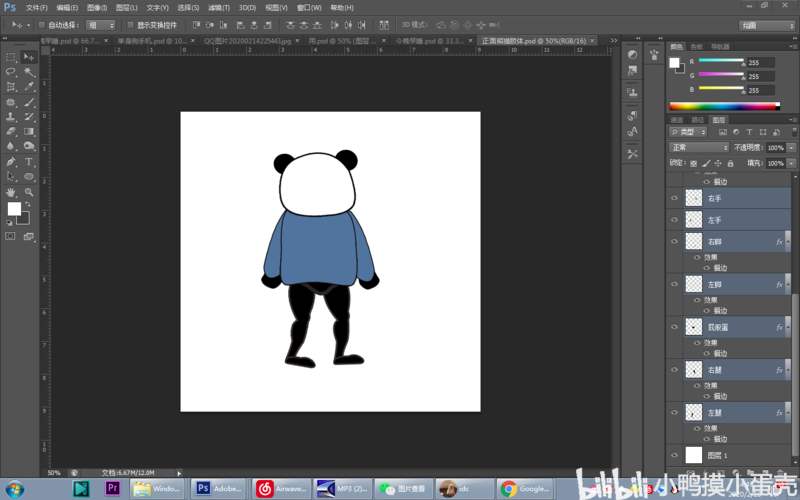Viewport: 800px width, 500px height.
Task: Show hidden document tabs with double arrow
Action: point(614,40)
